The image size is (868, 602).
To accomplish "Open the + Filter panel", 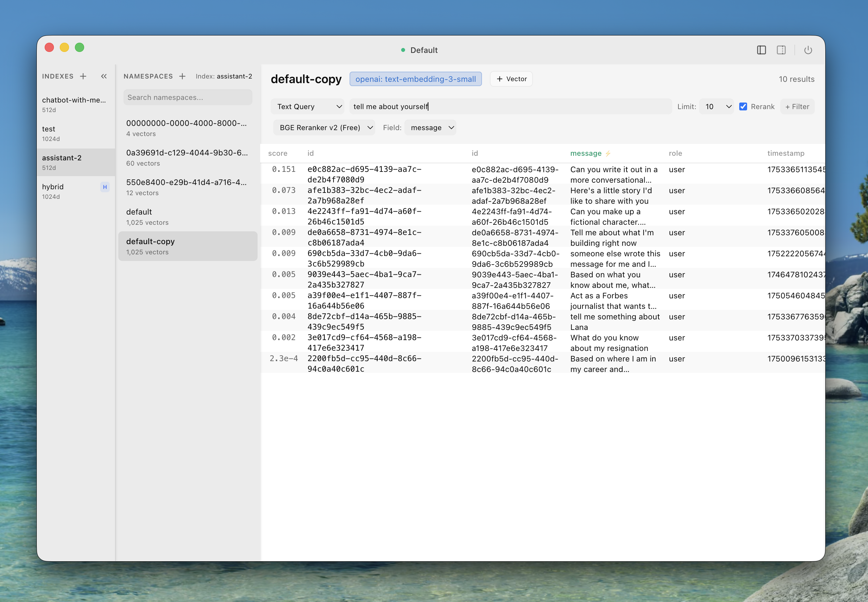I will pos(797,106).
